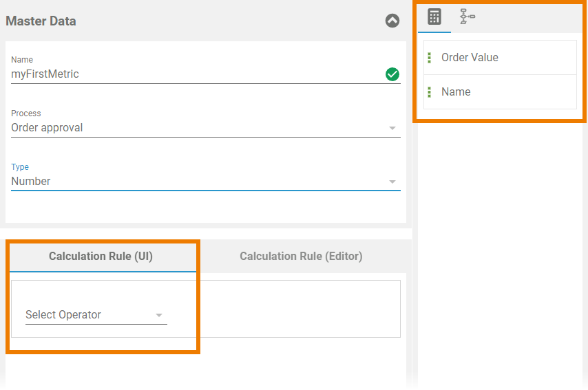Click the Number value in the Type field

(x=31, y=182)
